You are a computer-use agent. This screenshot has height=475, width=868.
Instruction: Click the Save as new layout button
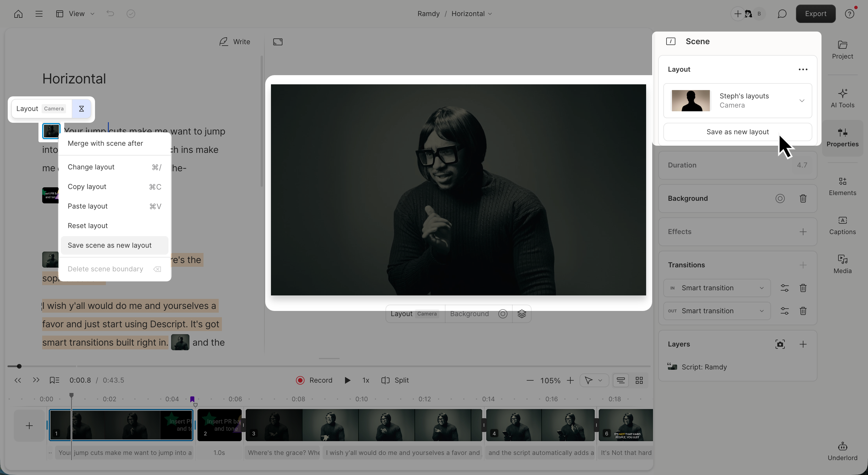(737, 132)
